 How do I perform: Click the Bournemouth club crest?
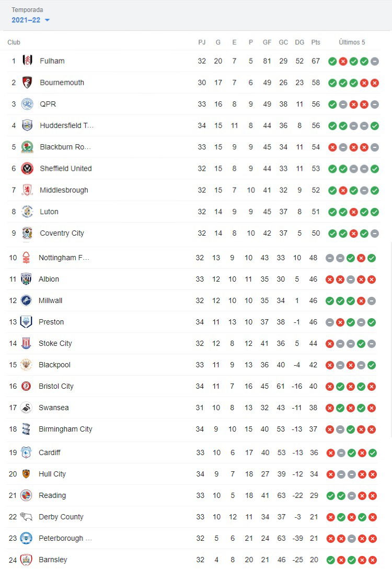coord(27,82)
